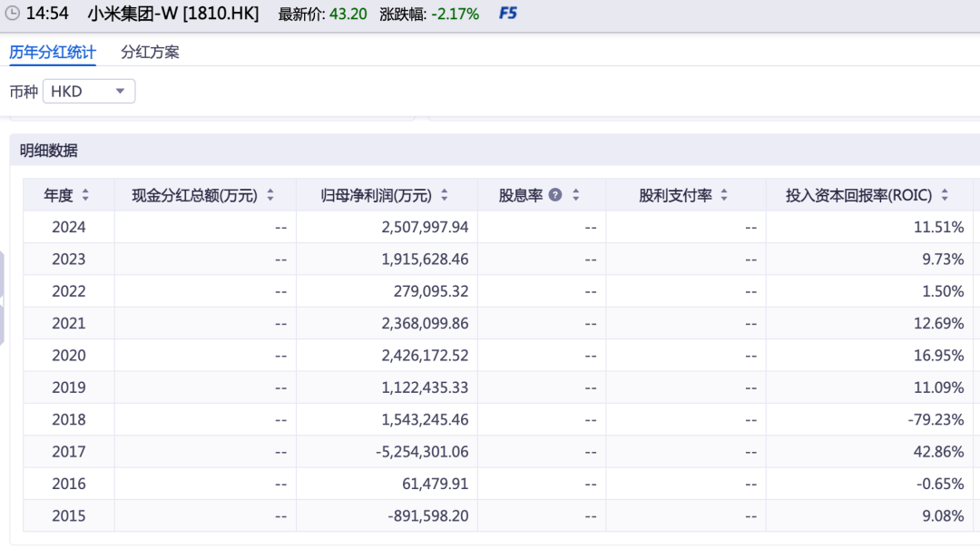Image resolution: width=980 pixels, height=559 pixels.
Task: Sort by 股利支付率 using its sort arrows
Action: [724, 195]
